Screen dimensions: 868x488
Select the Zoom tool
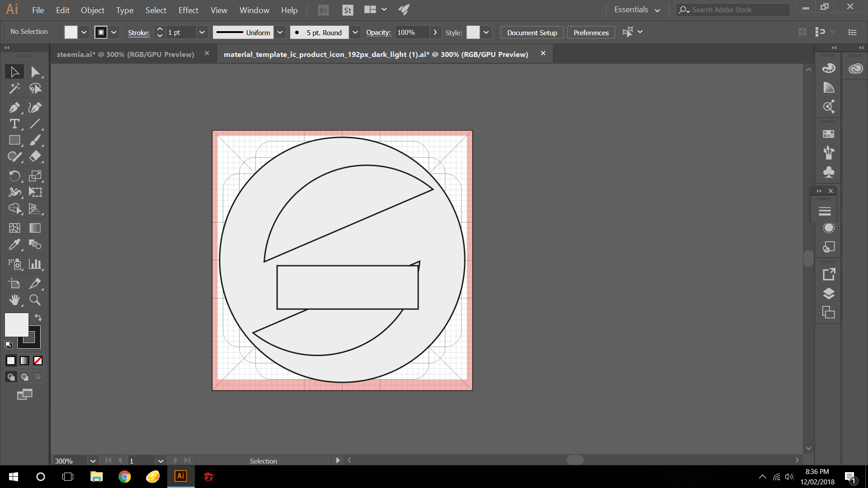(x=35, y=300)
